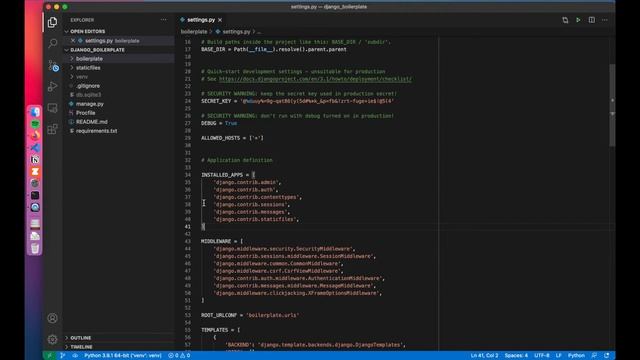Close settings.py in Open Editors list
640x360 pixels.
pyautogui.click(x=73, y=40)
